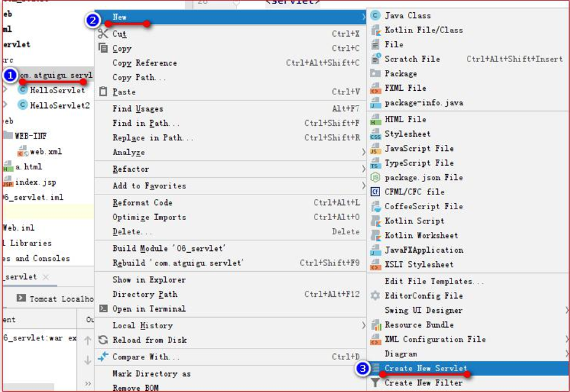Choose Directory Path menu entry
Image resolution: width=570 pixels, height=392 pixels.
pyautogui.click(x=230, y=294)
